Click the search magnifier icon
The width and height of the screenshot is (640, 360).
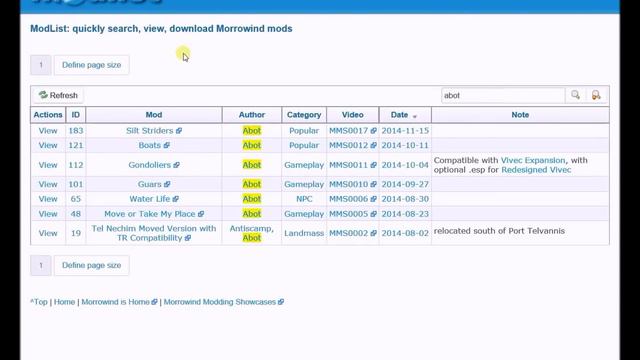576,95
